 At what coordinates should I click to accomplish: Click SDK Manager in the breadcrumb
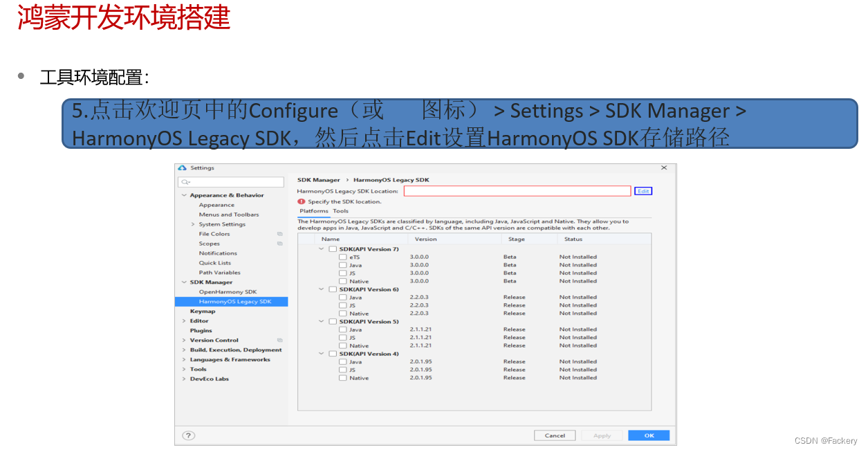[319, 180]
